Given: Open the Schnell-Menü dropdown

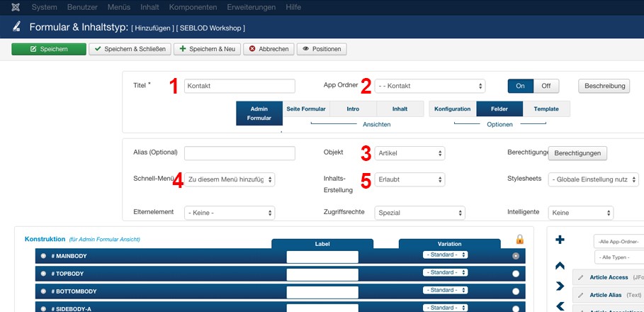Looking at the screenshot, I should 229,179.
